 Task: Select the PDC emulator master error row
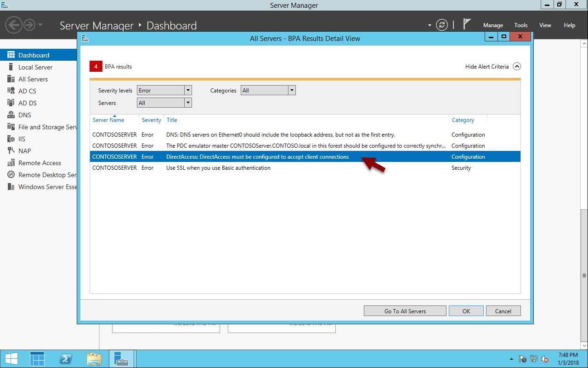pos(305,146)
